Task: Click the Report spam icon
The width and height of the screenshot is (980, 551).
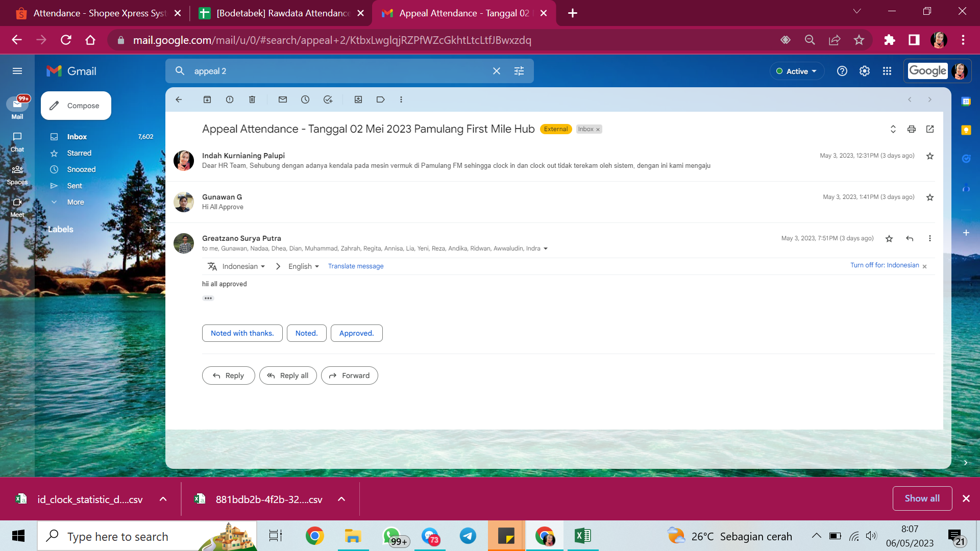Action: 230,99
